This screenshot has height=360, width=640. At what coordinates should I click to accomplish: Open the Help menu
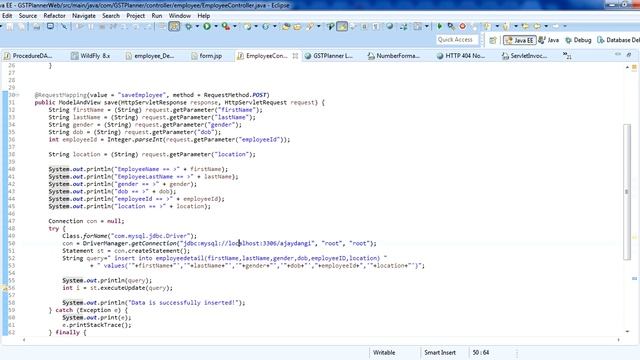pos(204,16)
